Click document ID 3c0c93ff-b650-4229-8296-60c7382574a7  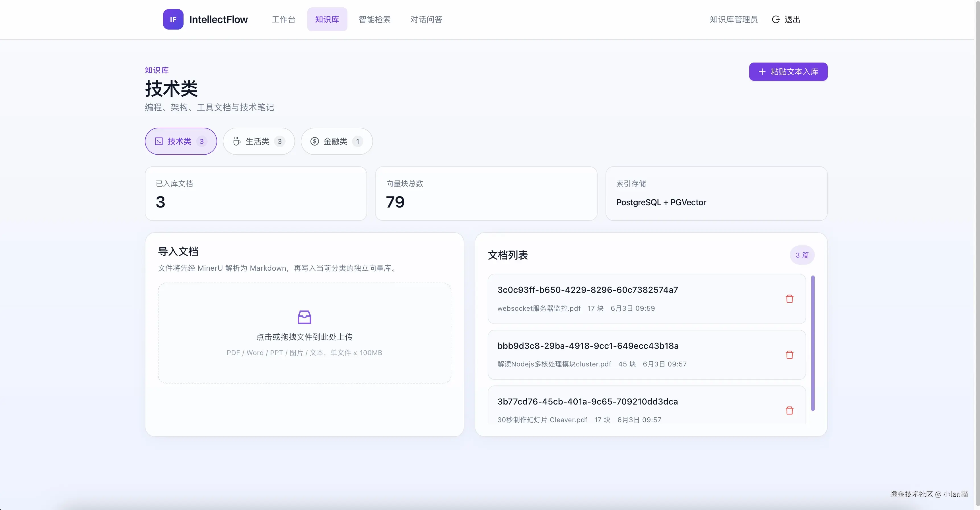point(587,290)
